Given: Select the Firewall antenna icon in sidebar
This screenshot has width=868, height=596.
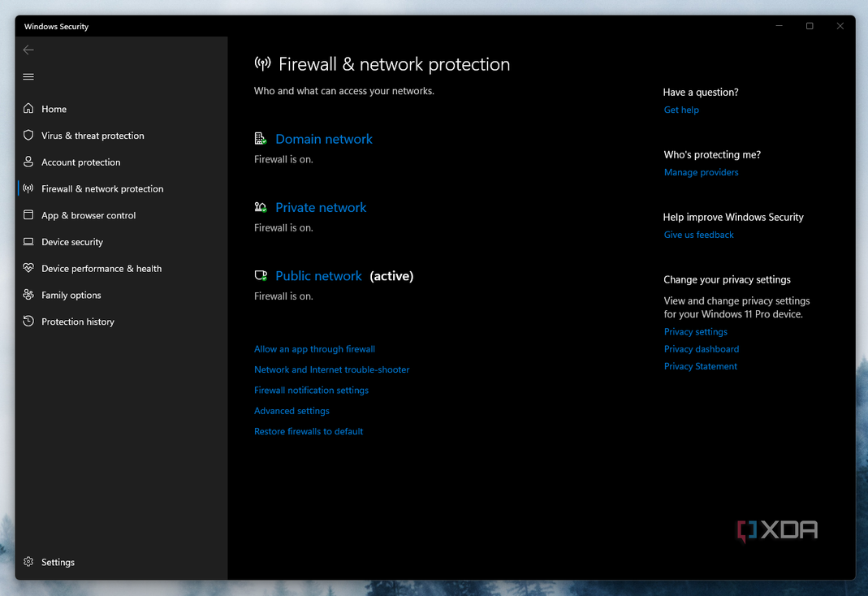Looking at the screenshot, I should tap(28, 188).
